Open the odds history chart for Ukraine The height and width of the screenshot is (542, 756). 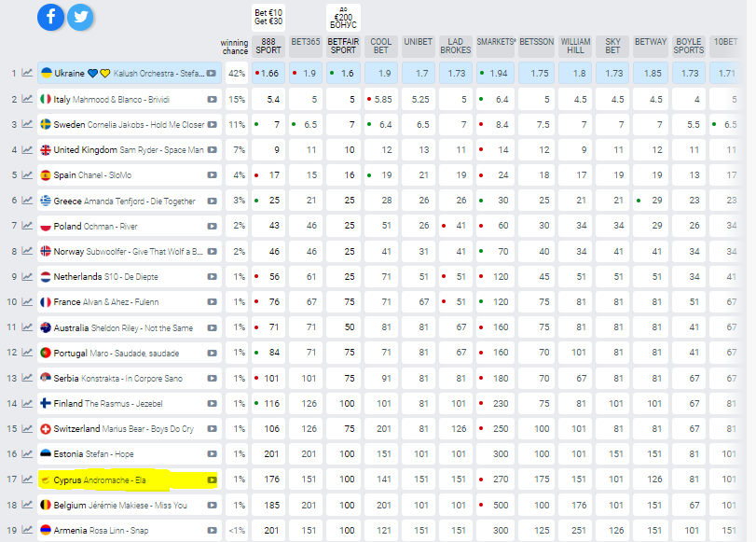point(27,73)
